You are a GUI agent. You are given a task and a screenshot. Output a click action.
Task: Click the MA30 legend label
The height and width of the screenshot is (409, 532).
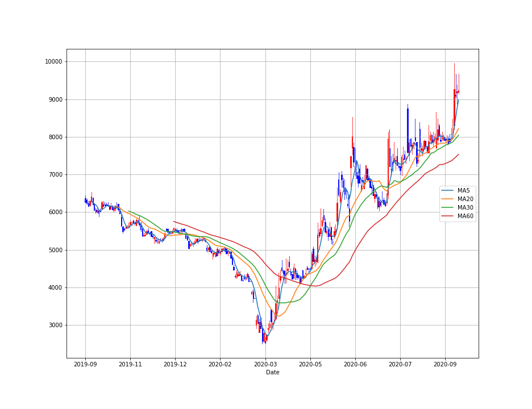[x=465, y=207]
